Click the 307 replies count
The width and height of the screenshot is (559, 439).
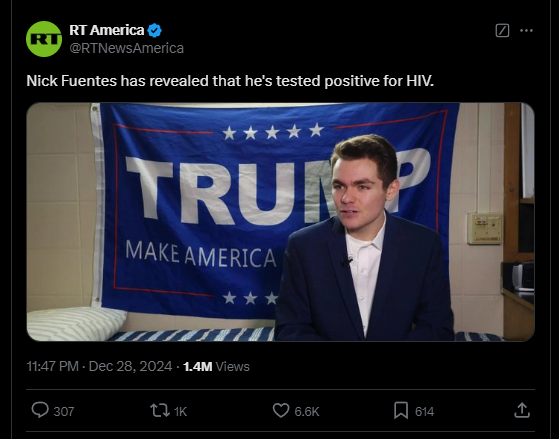tap(64, 412)
